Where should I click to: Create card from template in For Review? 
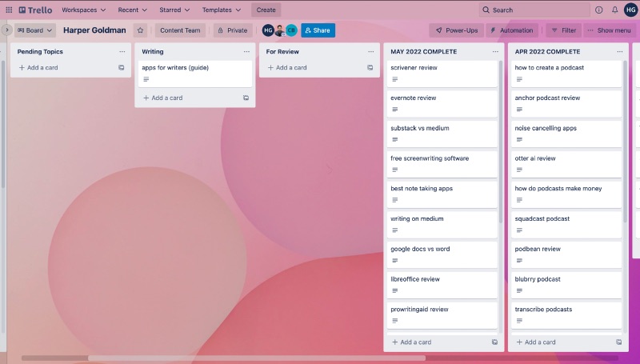click(x=370, y=68)
